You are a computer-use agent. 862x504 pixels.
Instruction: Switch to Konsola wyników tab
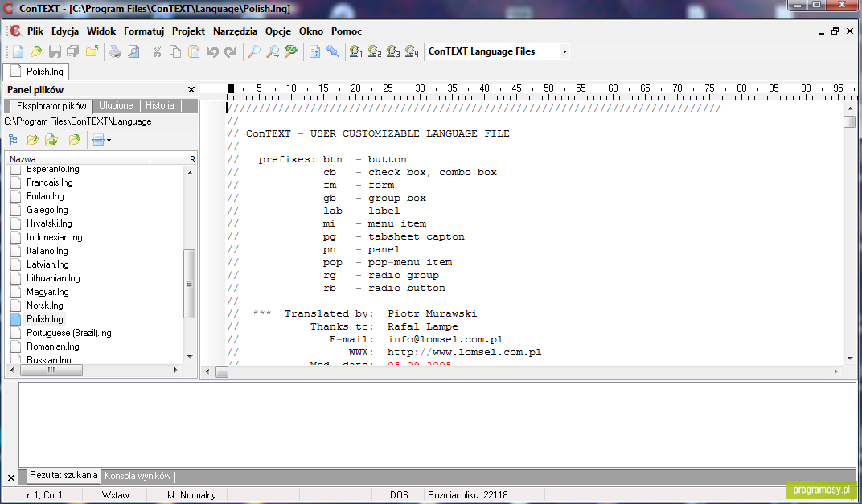[x=138, y=476]
